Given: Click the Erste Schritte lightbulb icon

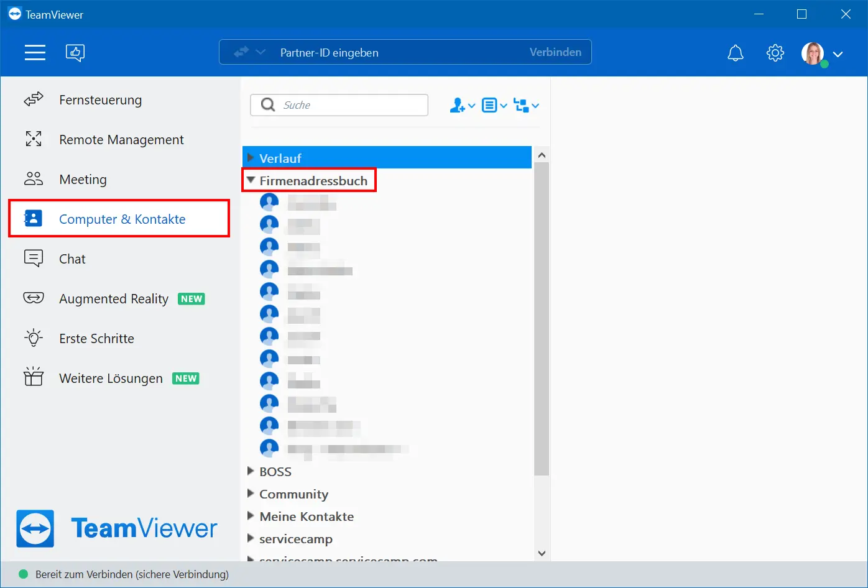Looking at the screenshot, I should click(34, 338).
